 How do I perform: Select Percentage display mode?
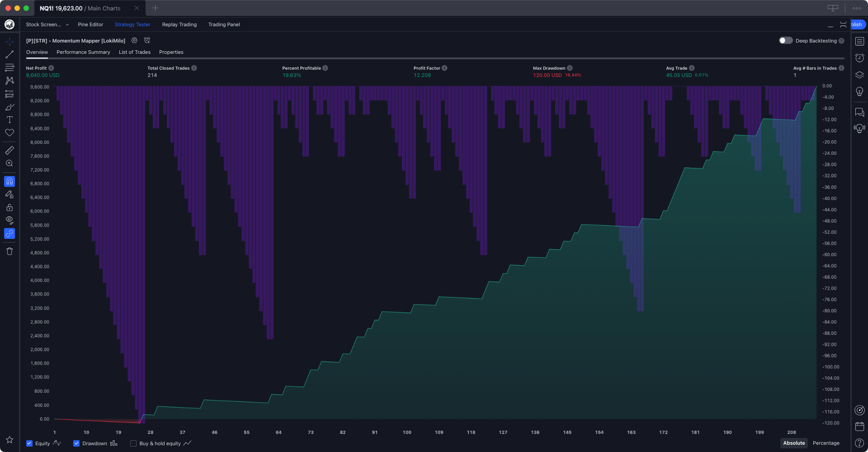(x=826, y=443)
